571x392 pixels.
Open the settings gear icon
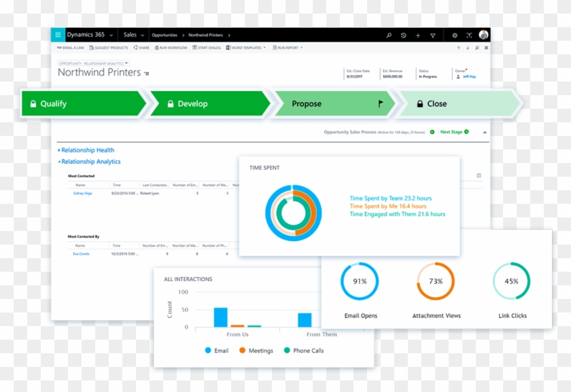[455, 35]
